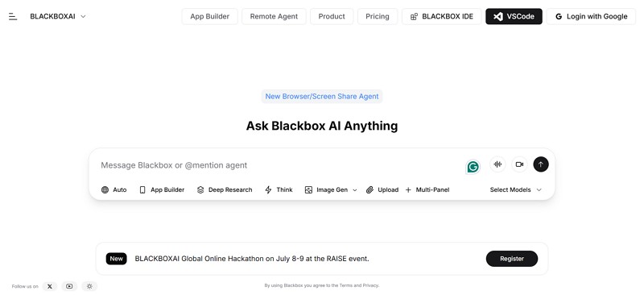Click the New badge in announcement banner

(x=116, y=259)
